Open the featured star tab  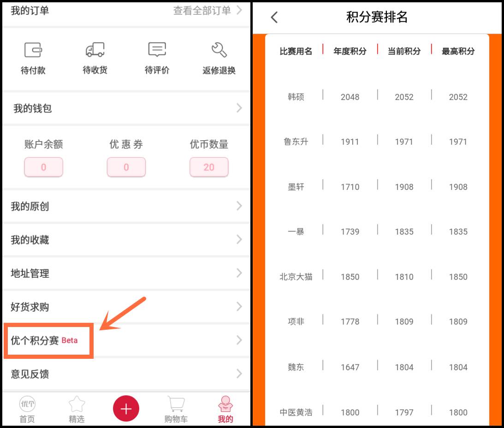click(77, 409)
